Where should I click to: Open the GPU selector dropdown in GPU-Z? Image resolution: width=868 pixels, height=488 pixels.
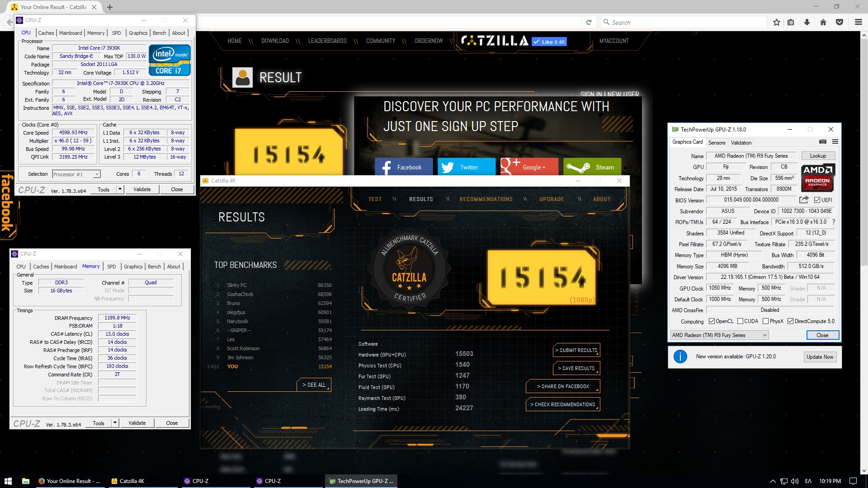(x=719, y=335)
